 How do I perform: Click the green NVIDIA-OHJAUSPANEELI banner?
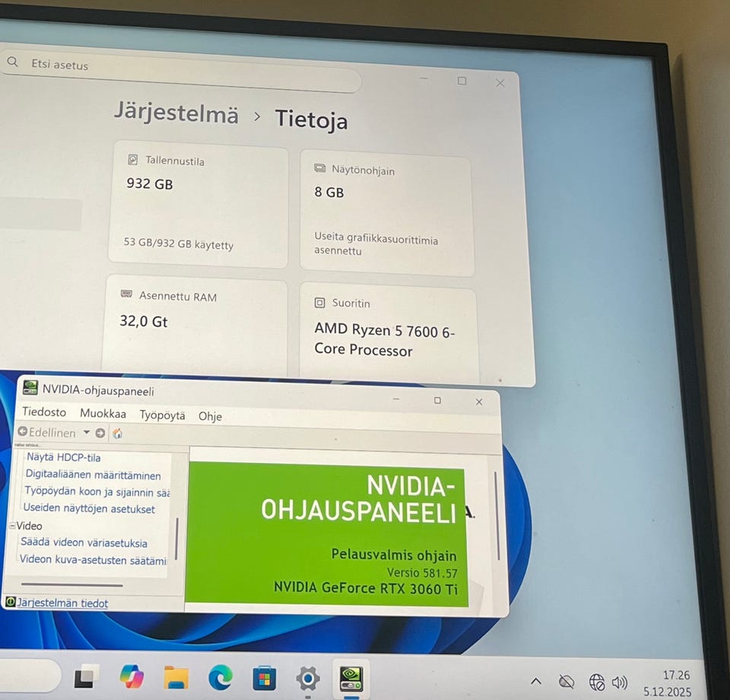coord(326,534)
